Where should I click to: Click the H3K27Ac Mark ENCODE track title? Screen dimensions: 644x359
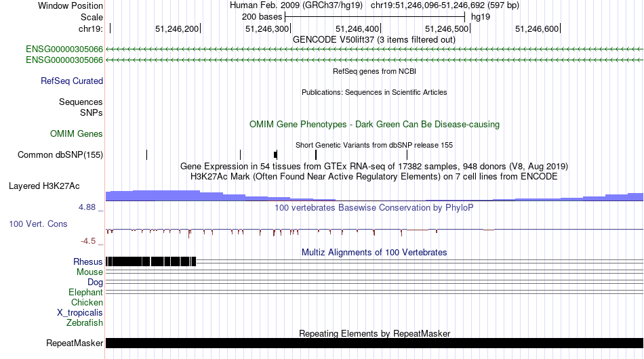point(374,177)
